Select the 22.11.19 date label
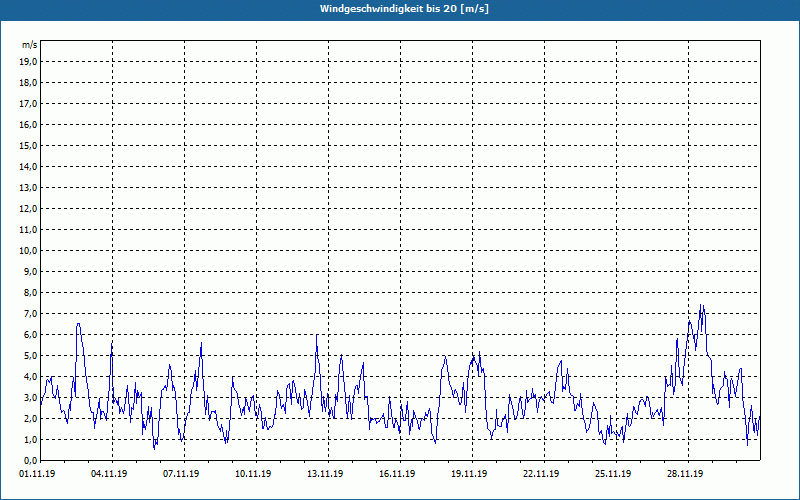The height and width of the screenshot is (500, 800). [x=541, y=474]
